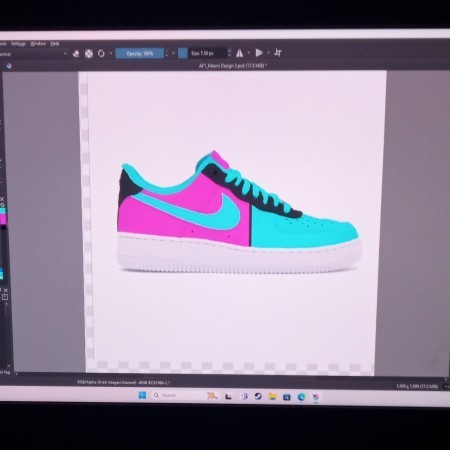Click the sRGB color profile status text
This screenshot has height=450, width=450.
point(154,382)
